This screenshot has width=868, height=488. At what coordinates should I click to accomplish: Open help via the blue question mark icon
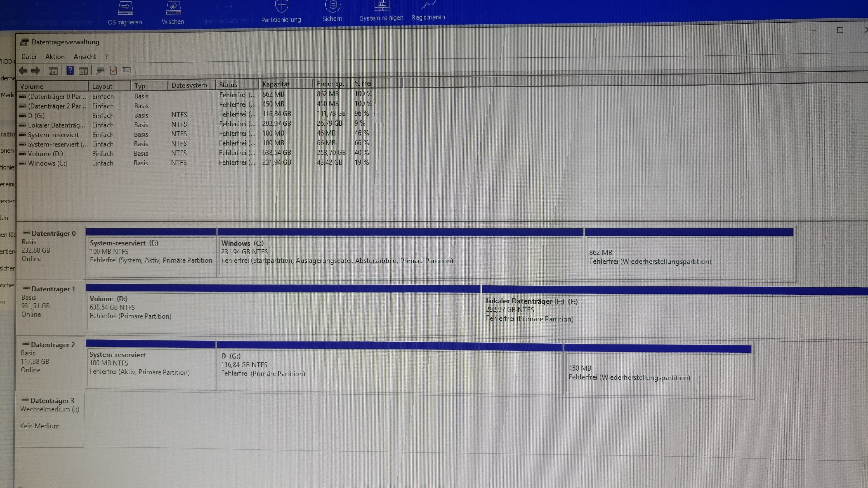70,70
